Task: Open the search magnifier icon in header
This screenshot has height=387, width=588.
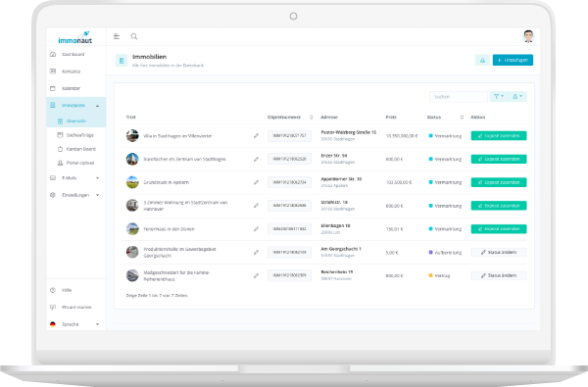Action: point(134,36)
